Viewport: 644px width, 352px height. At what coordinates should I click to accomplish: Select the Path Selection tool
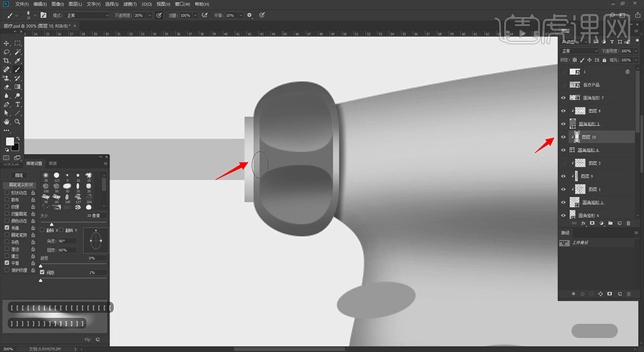click(6, 113)
